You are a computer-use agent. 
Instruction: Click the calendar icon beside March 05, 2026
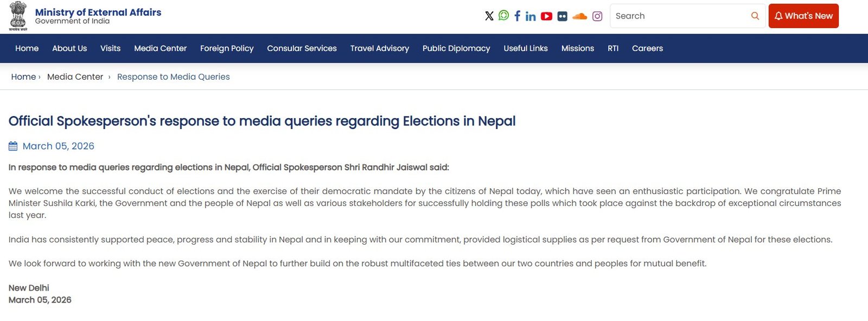tap(13, 146)
